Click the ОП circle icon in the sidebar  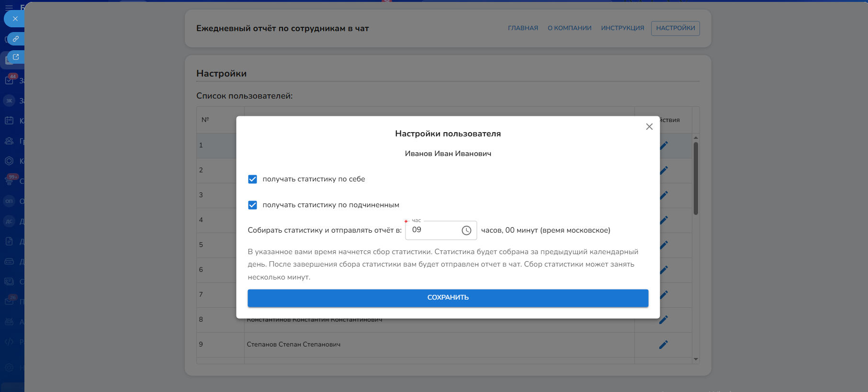(x=9, y=201)
